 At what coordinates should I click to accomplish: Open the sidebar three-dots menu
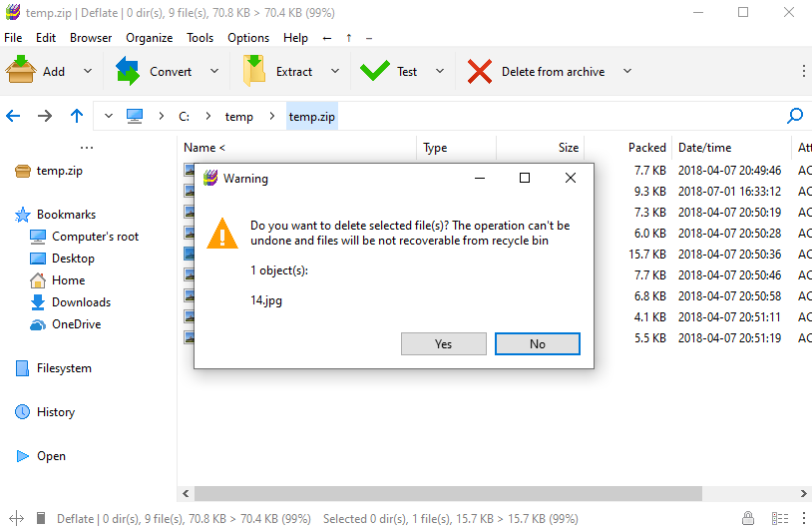point(87,148)
